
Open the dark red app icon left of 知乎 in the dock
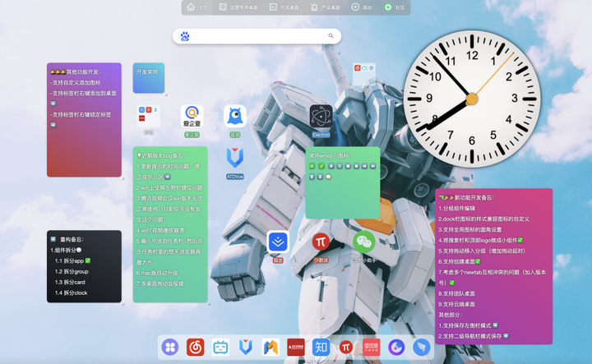pyautogui.click(x=296, y=347)
